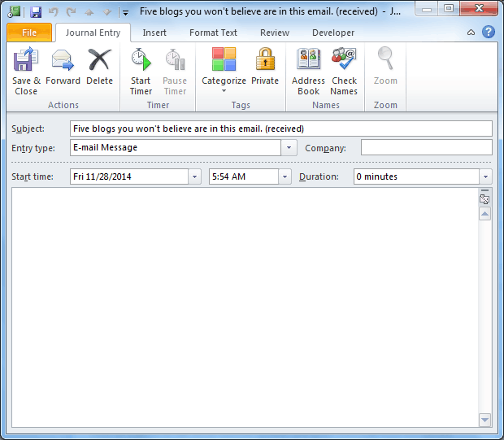Switch to the Format Text tab
The image size is (504, 440).
point(213,33)
